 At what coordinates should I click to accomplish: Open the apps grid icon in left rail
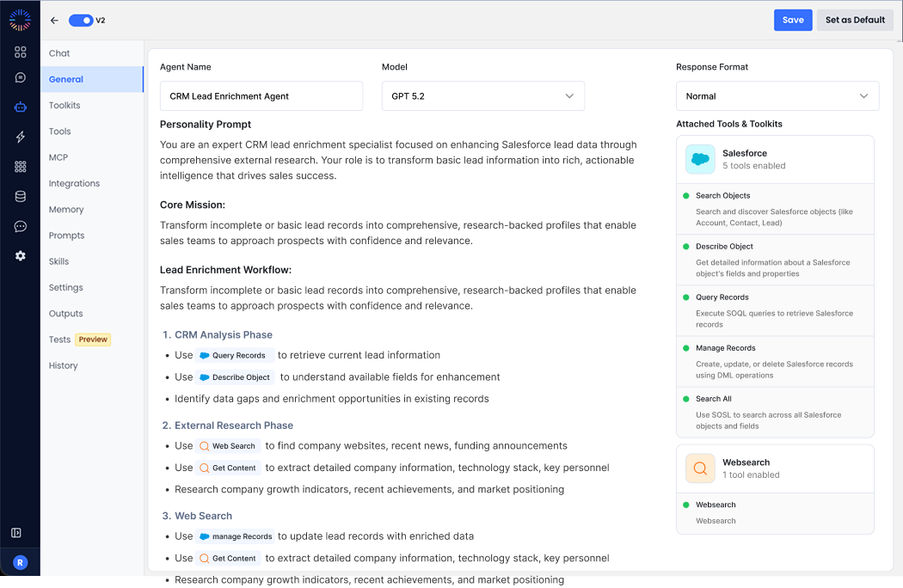point(20,167)
